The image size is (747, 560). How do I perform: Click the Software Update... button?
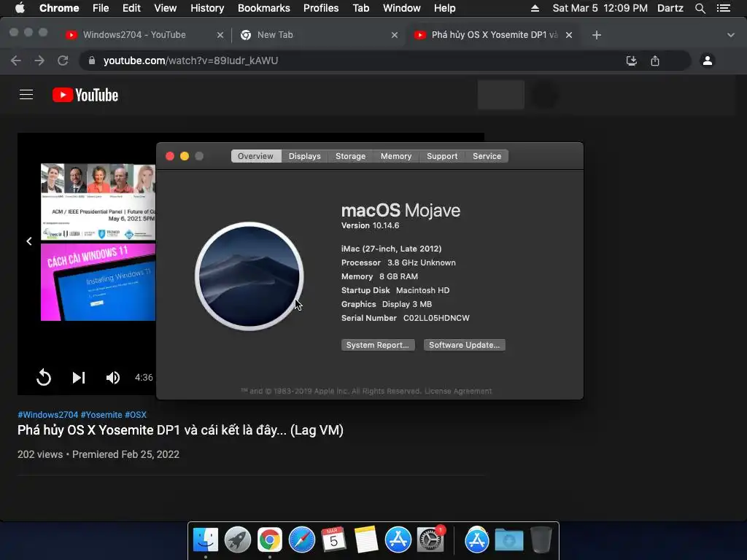pos(465,345)
